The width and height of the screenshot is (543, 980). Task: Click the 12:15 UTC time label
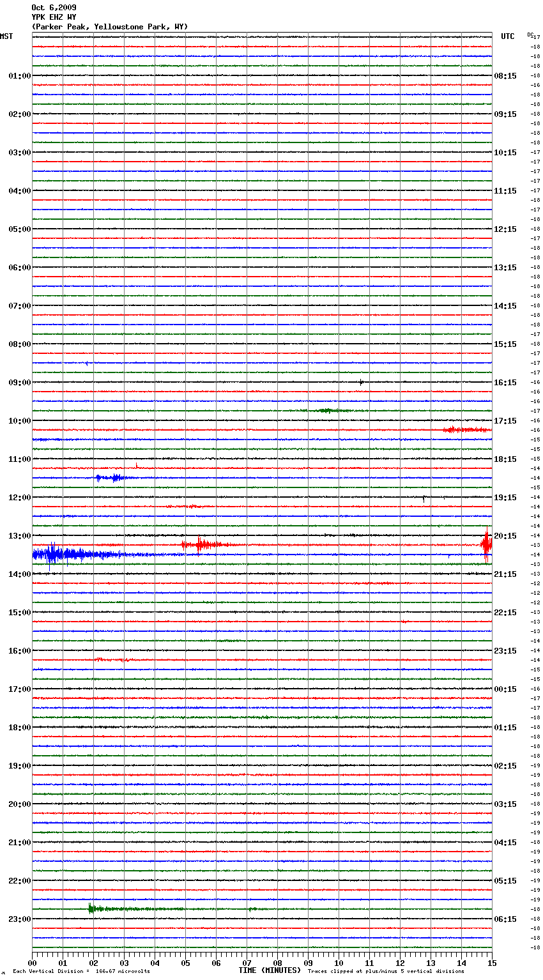point(505,229)
